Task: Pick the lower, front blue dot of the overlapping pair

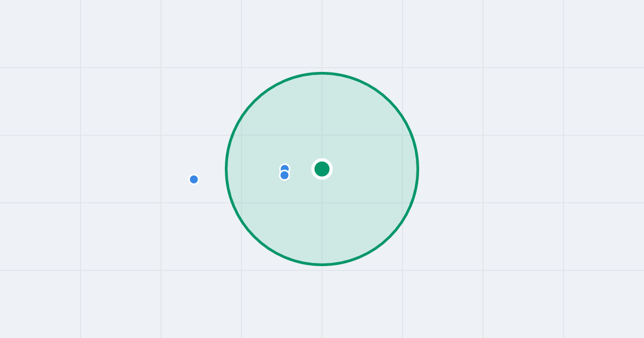Action: 284,175
